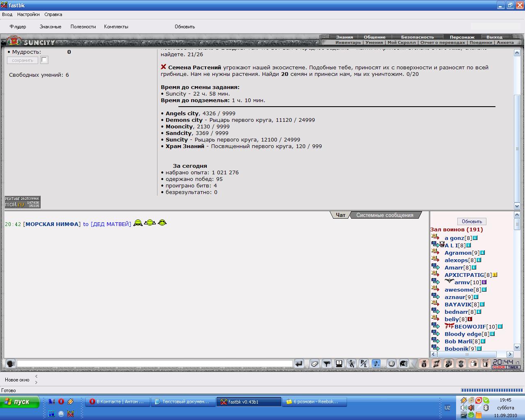Click the transfers arrows icon in pink toolbar

[x=436, y=363]
